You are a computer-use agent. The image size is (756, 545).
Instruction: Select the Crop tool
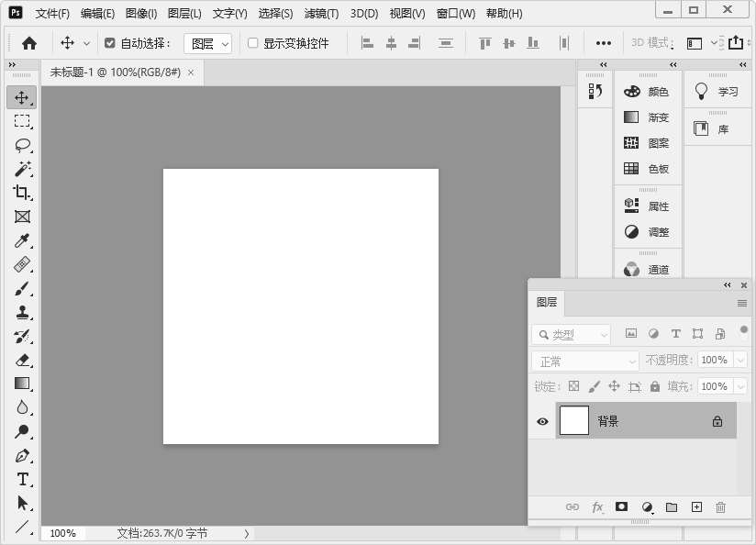coord(22,193)
